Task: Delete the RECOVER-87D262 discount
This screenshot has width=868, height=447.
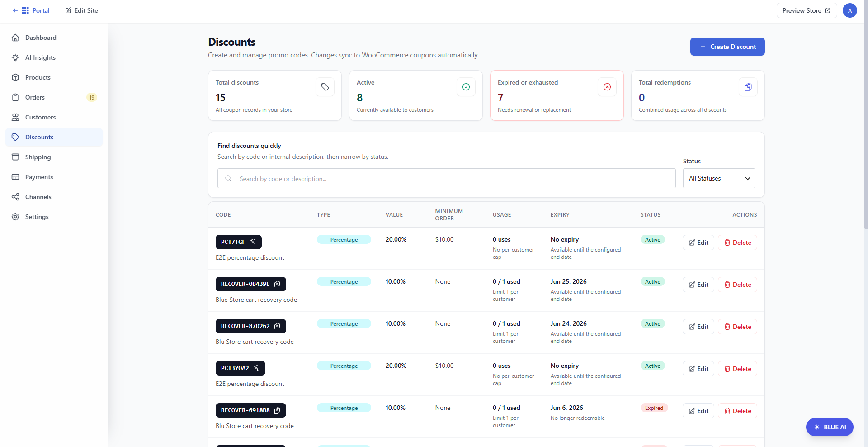Action: point(737,327)
